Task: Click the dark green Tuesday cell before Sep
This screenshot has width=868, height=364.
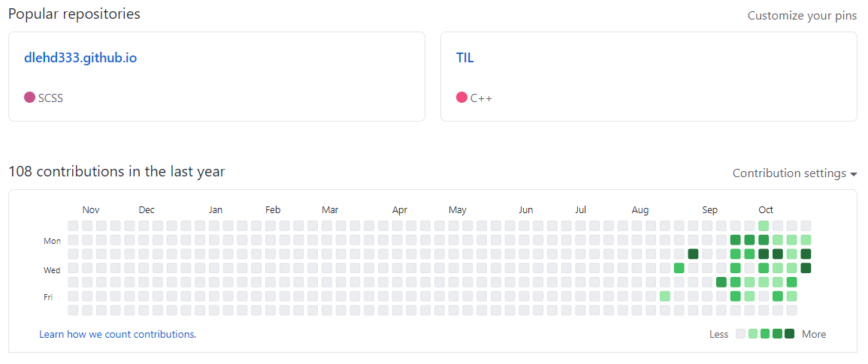Action: click(x=693, y=254)
